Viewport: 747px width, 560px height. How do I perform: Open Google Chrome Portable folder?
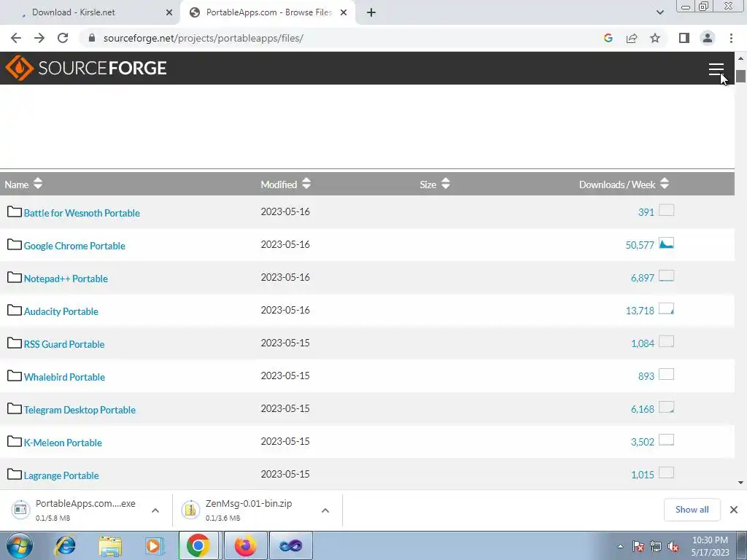click(74, 246)
